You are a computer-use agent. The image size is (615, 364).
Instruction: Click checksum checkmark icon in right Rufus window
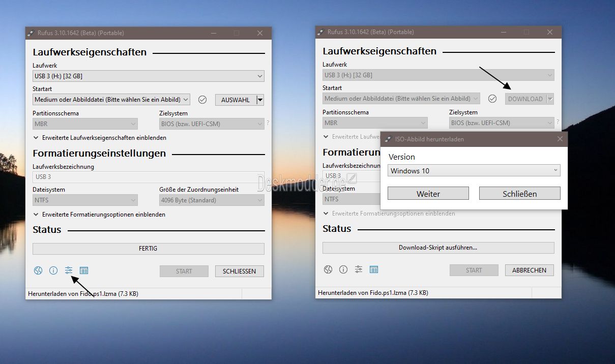pyautogui.click(x=492, y=99)
